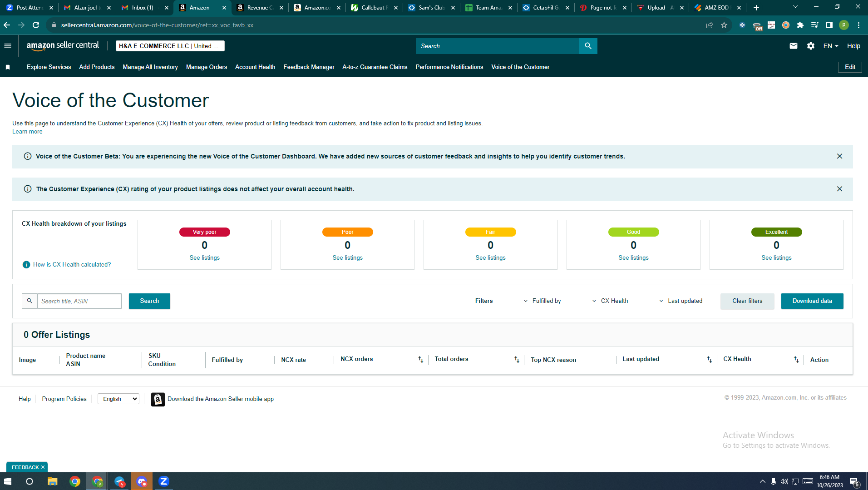This screenshot has height=490, width=868.
Task: Go to Manage All Inventory
Action: point(150,67)
